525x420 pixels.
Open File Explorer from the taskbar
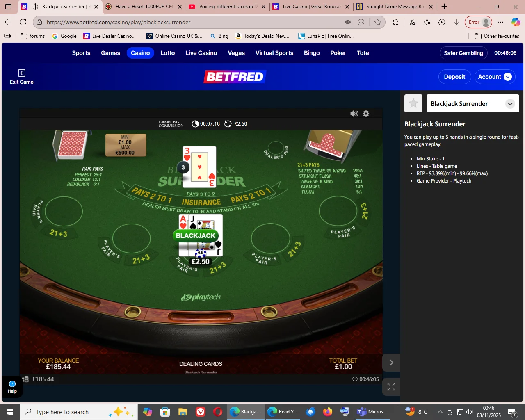[183, 412]
